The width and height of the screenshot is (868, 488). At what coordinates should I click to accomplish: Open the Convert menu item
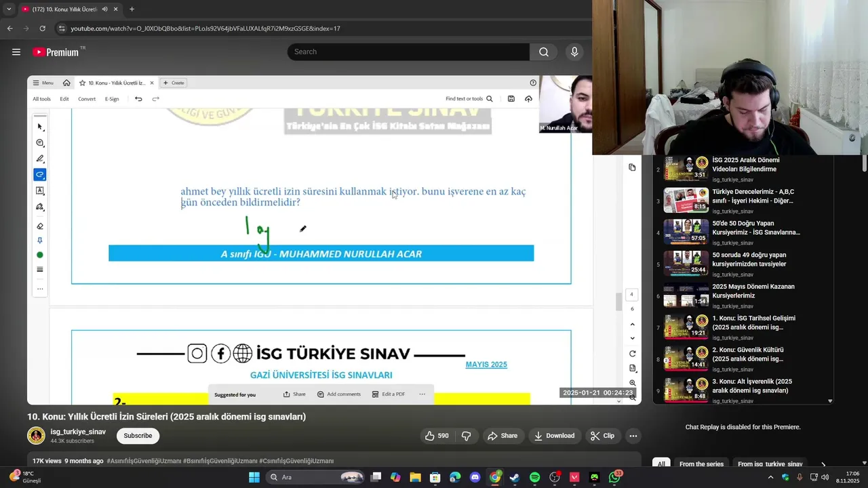click(87, 99)
